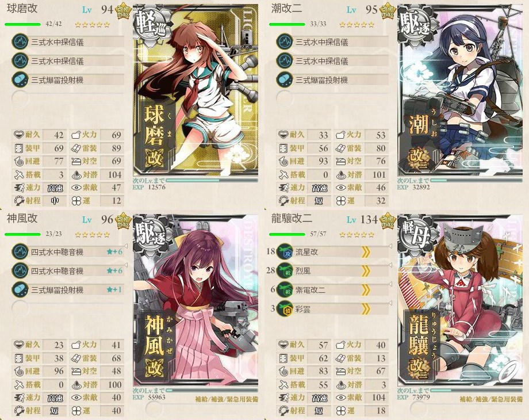This screenshot has height=420, width=529.
Task: Expand the 流星改 equipment slot arrow
Action: tap(366, 252)
